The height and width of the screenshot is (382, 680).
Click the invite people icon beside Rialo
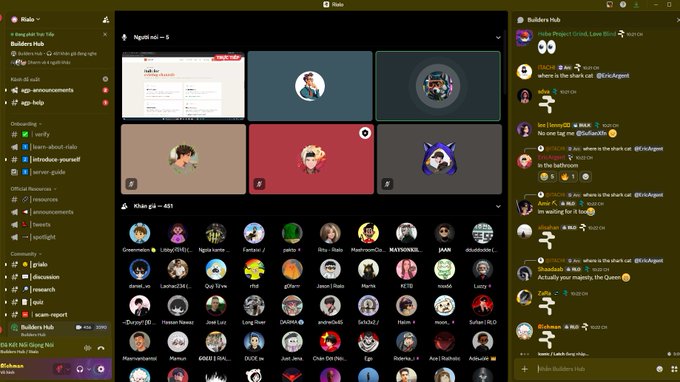pyautogui.click(x=106, y=20)
